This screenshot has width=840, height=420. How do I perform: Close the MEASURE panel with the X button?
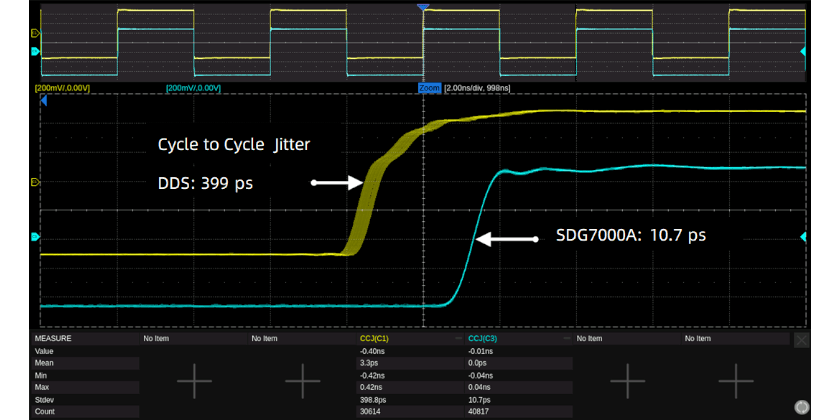[801, 340]
